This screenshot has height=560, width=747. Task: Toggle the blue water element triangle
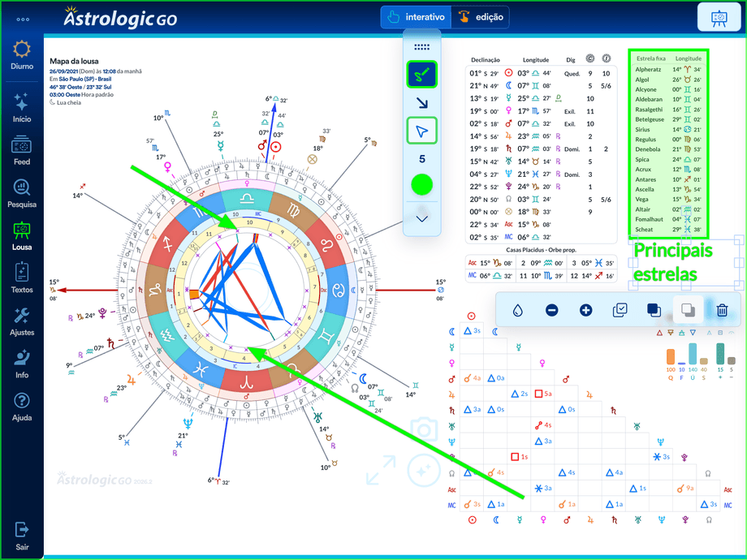(x=693, y=333)
